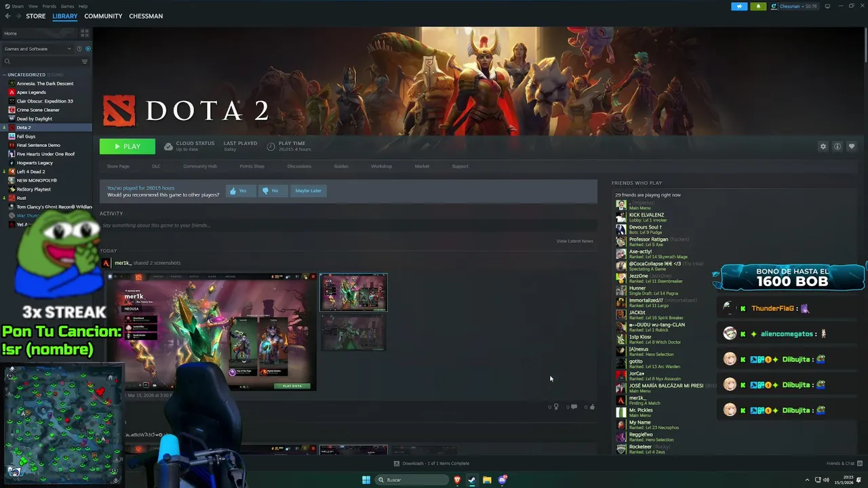Click the Steam taskbar icon
This screenshot has width=868, height=488.
[472, 480]
